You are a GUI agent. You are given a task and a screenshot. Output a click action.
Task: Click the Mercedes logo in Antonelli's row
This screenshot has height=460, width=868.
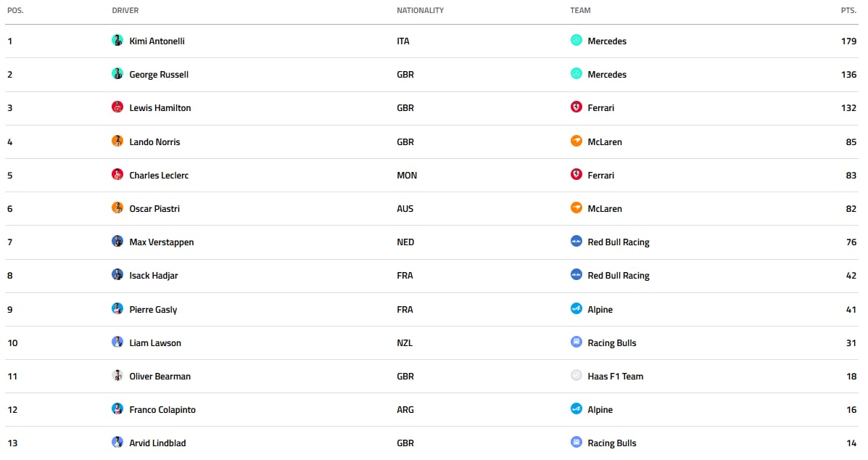coord(576,41)
